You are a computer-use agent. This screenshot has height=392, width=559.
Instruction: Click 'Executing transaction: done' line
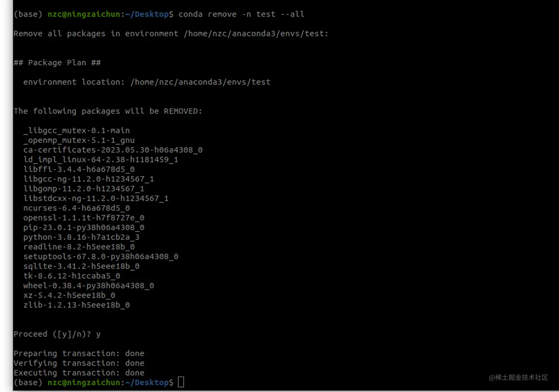[x=79, y=373]
